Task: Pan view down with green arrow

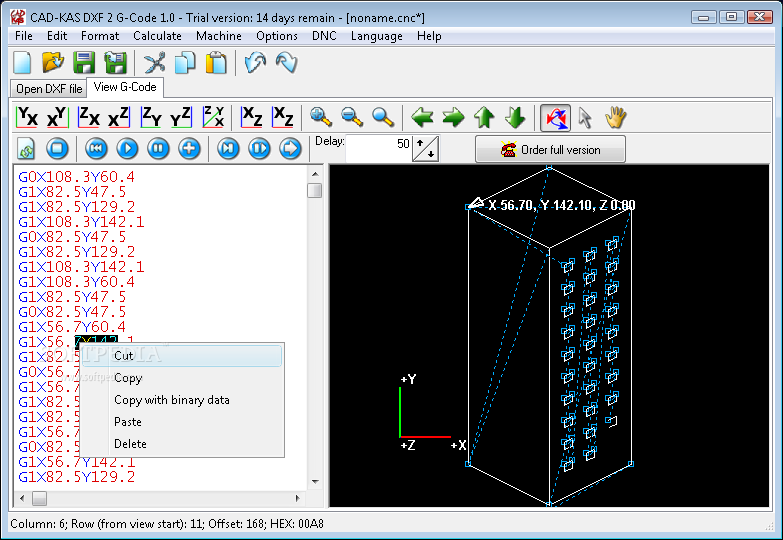Action: coord(515,117)
